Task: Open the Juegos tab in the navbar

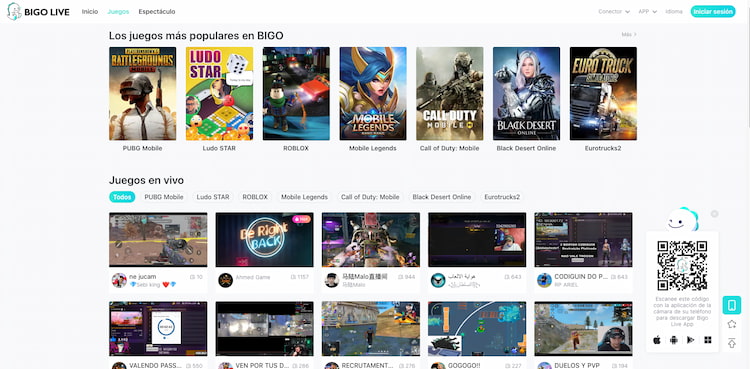Action: [x=118, y=11]
